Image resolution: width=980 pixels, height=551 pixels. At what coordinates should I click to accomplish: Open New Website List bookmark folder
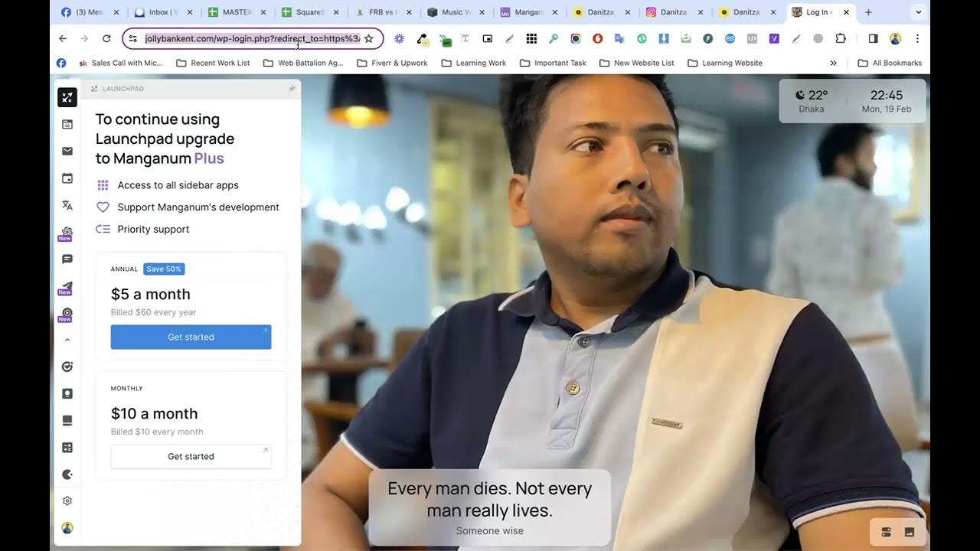pos(637,63)
